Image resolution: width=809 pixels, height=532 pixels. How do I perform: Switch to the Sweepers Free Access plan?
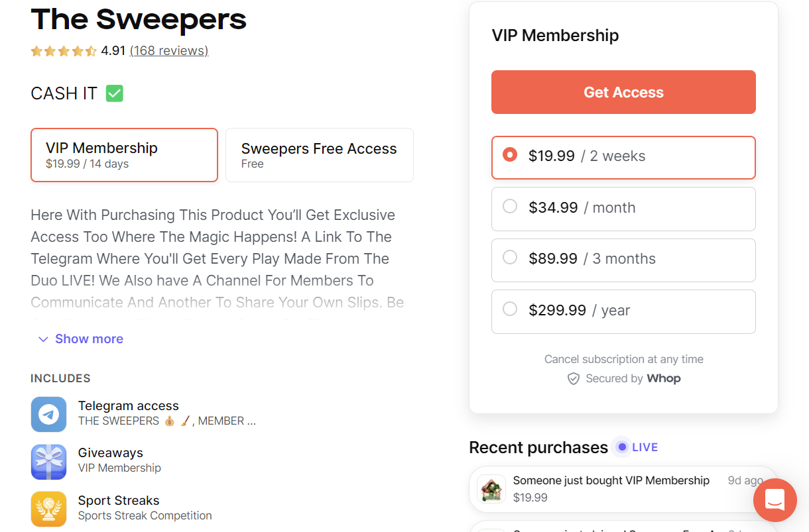pos(319,155)
